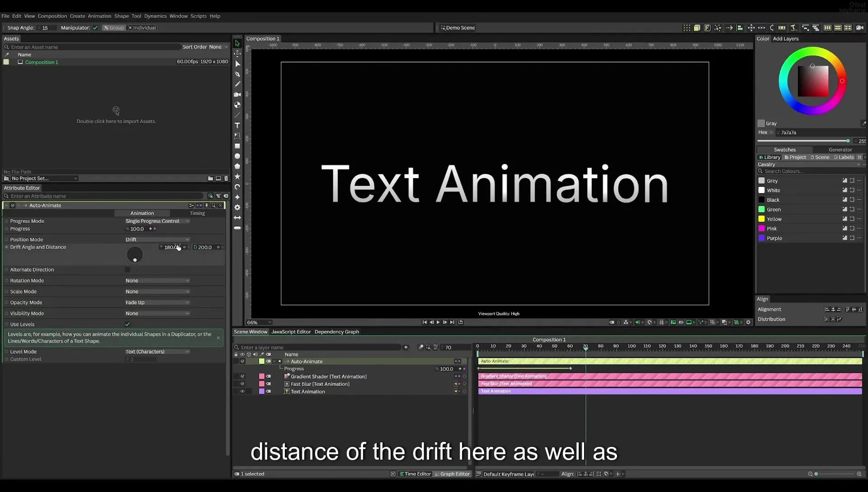Select the Capsule shape tool
The width and height of the screenshot is (868, 492).
tap(237, 228)
